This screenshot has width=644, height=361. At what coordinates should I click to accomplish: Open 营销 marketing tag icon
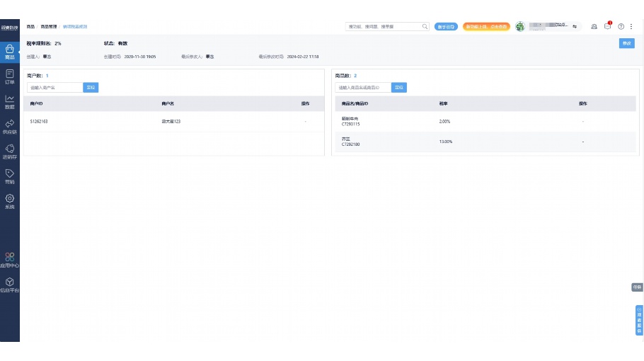coord(10,176)
